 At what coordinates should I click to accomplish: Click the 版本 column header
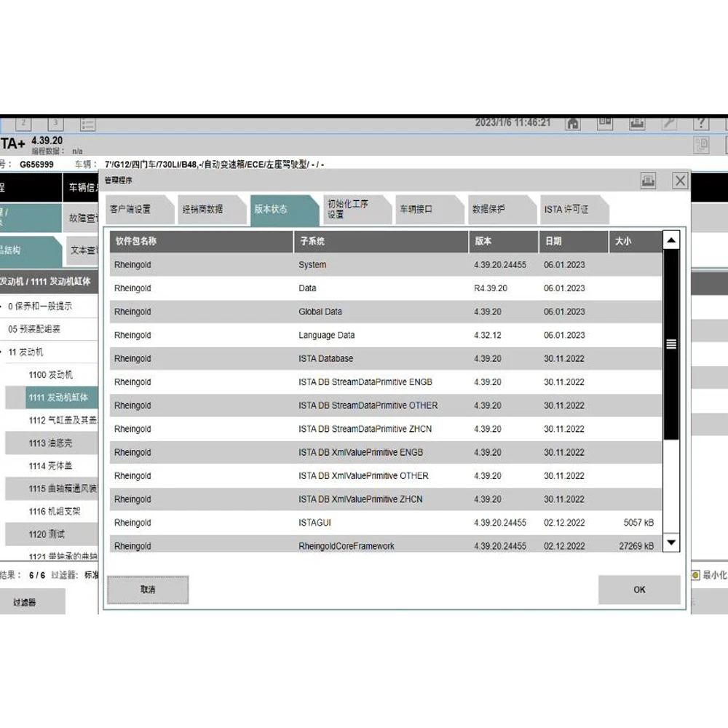coord(503,242)
